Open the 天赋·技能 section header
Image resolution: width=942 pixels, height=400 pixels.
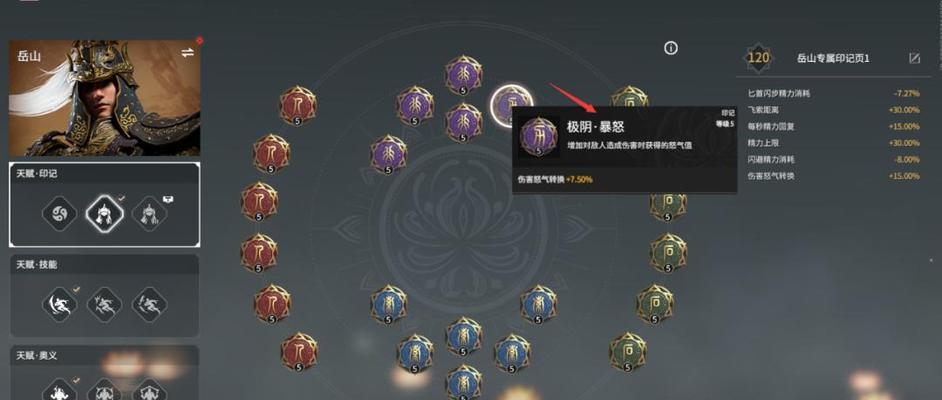pos(104,264)
